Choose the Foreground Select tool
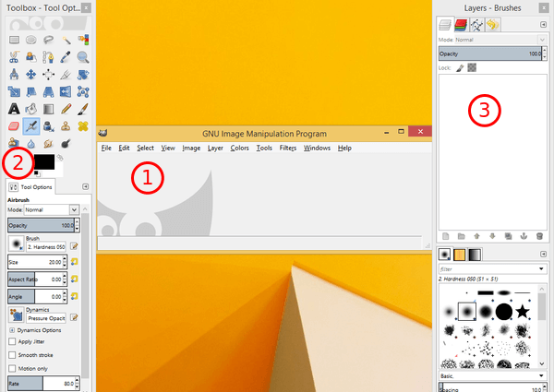The image size is (554, 392). pos(31,57)
